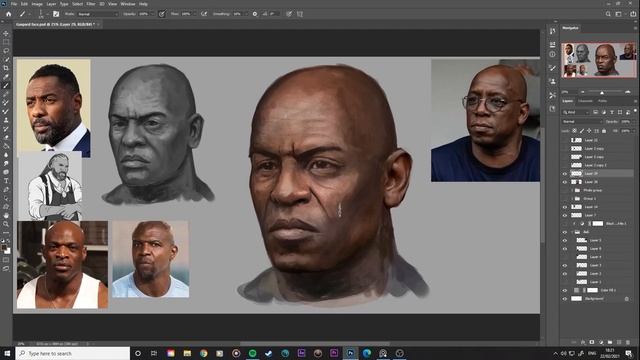The image size is (640, 360).
Task: Open the layer filter Kind dropdown
Action: coord(576,112)
